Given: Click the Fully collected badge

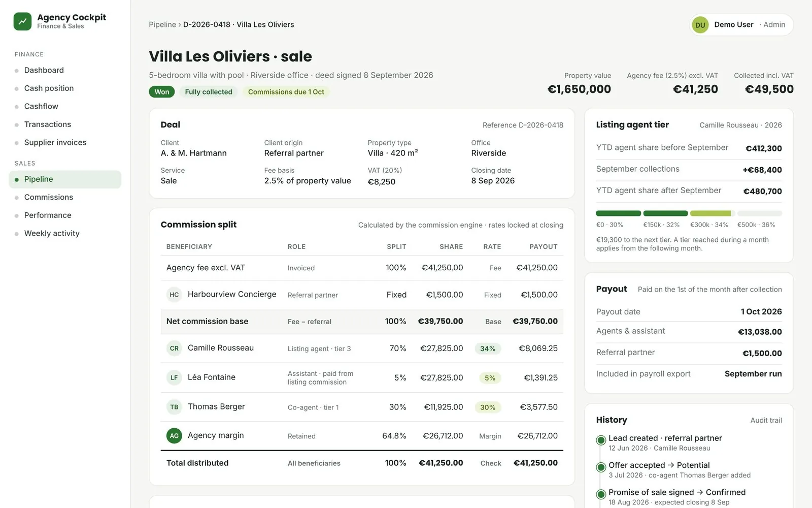Looking at the screenshot, I should (x=209, y=92).
